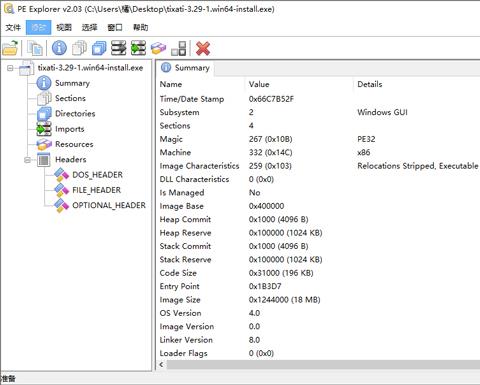Select DOS_HEADER in the tree
This screenshot has width=480, height=385.
97,175
